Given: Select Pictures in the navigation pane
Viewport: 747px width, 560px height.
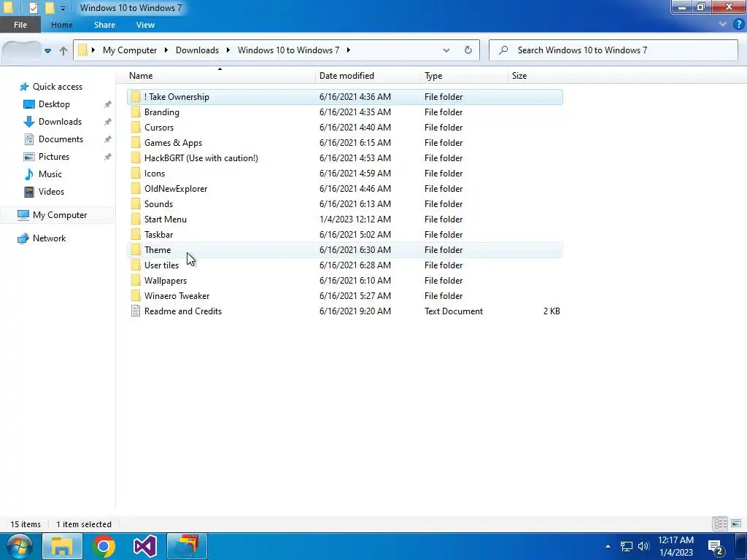Looking at the screenshot, I should 54,157.
